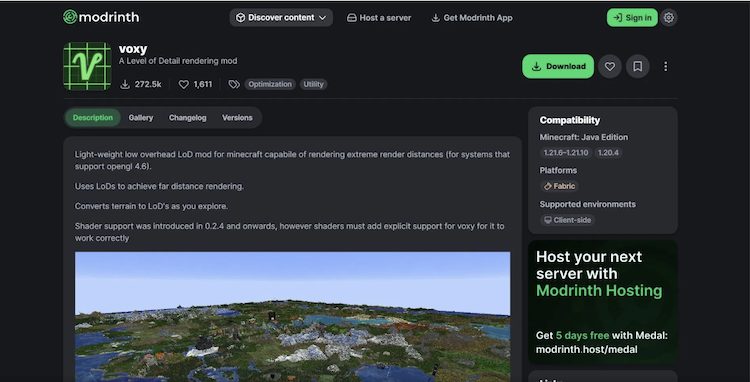750x382 pixels.
Task: Open the settings gear icon
Action: pyautogui.click(x=669, y=18)
